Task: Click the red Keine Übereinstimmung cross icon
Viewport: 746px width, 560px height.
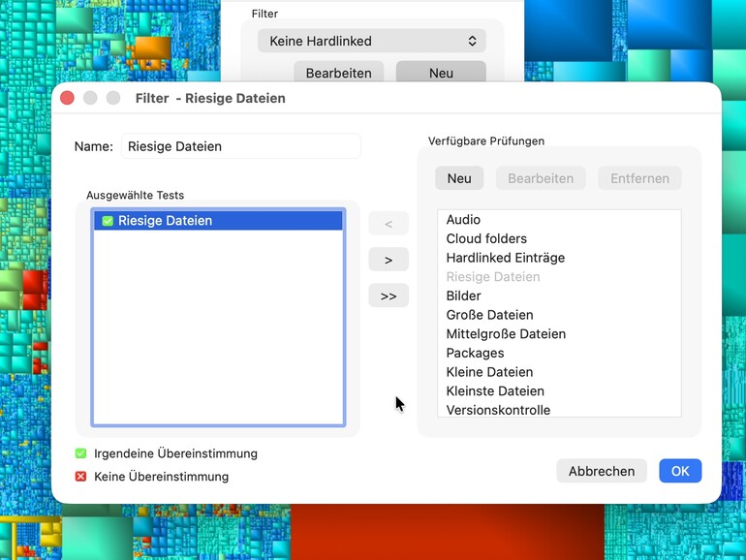Action: click(x=80, y=477)
